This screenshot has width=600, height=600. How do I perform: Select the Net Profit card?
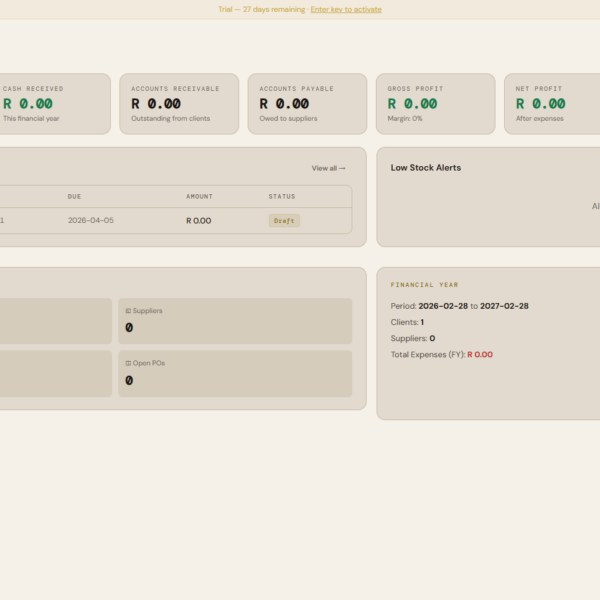(552, 104)
